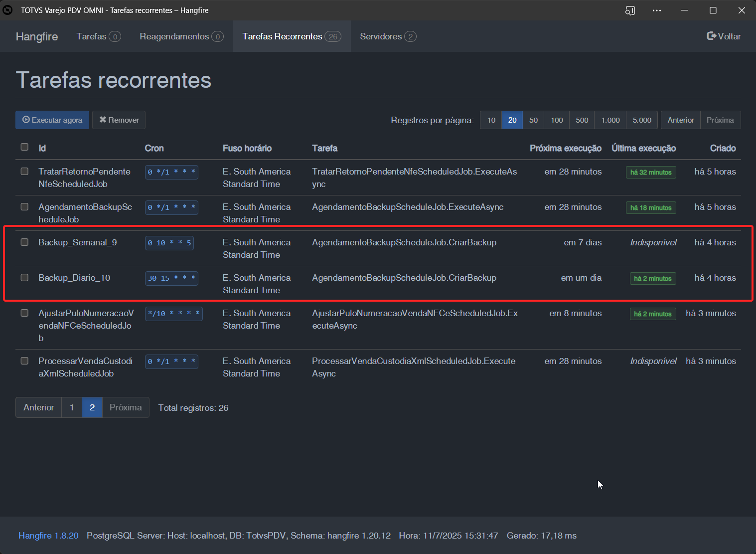
Task: Select the Backup_Diario_10 row checkbox
Action: [24, 278]
